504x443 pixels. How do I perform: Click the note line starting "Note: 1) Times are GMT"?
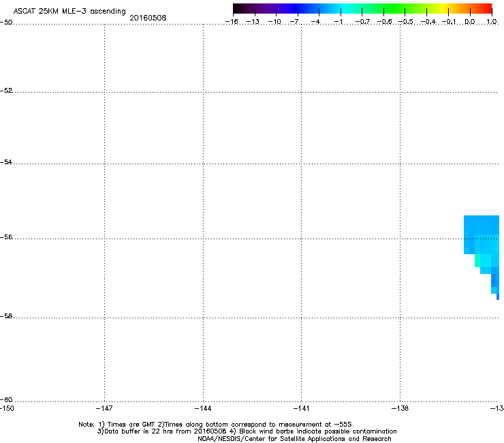[215, 425]
